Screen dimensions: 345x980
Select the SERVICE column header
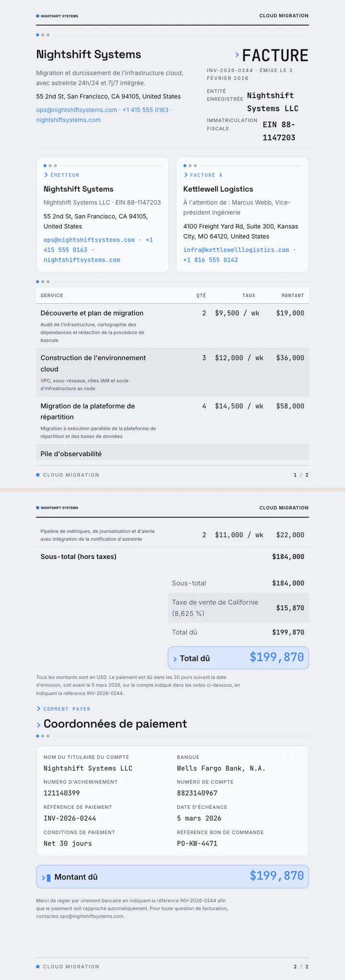coord(52,296)
